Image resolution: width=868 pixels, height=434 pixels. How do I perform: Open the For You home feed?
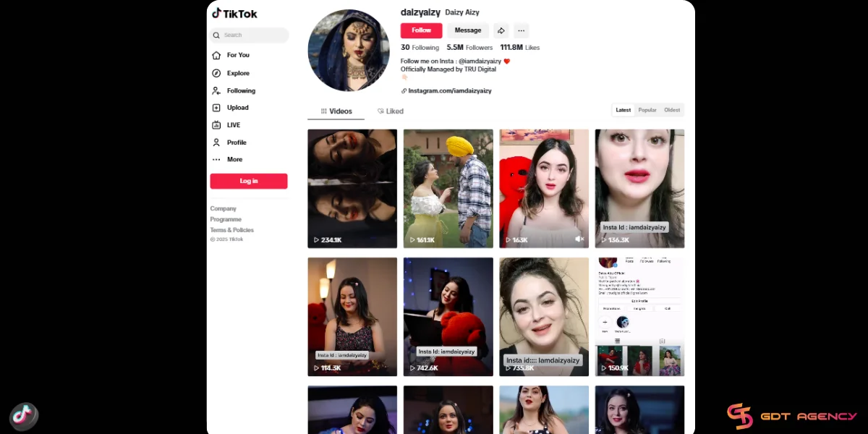(231, 55)
